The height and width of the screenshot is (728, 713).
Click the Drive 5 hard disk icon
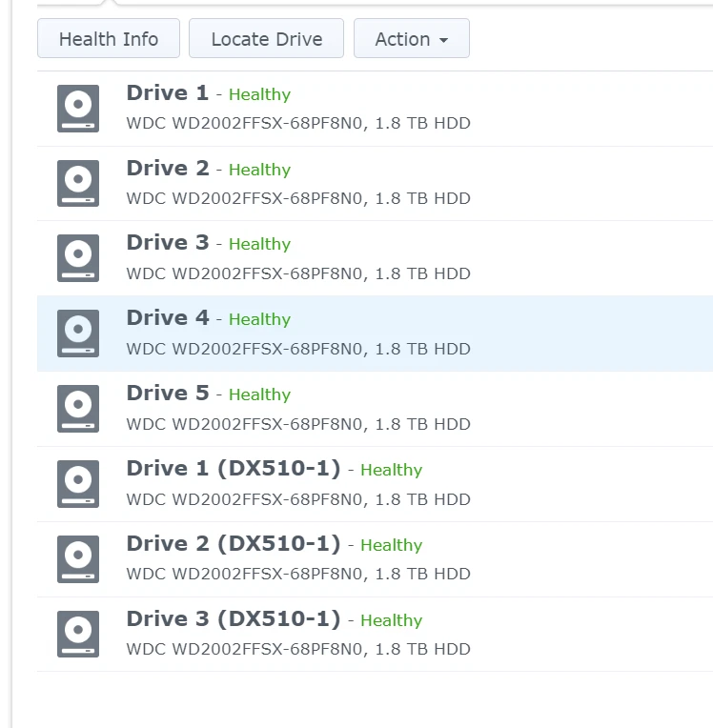pyautogui.click(x=77, y=410)
